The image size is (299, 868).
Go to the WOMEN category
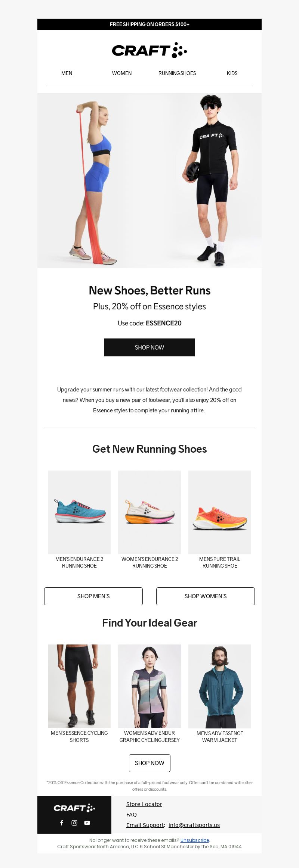(x=122, y=73)
